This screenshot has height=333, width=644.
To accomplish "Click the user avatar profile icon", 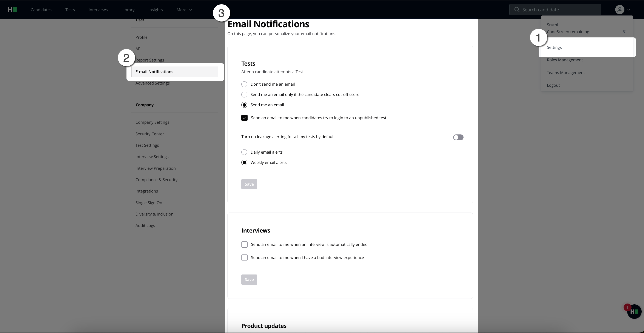I will (619, 9).
